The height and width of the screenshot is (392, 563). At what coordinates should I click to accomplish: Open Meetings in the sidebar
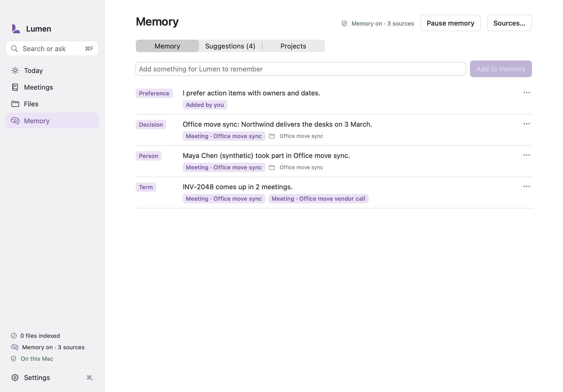(52, 87)
